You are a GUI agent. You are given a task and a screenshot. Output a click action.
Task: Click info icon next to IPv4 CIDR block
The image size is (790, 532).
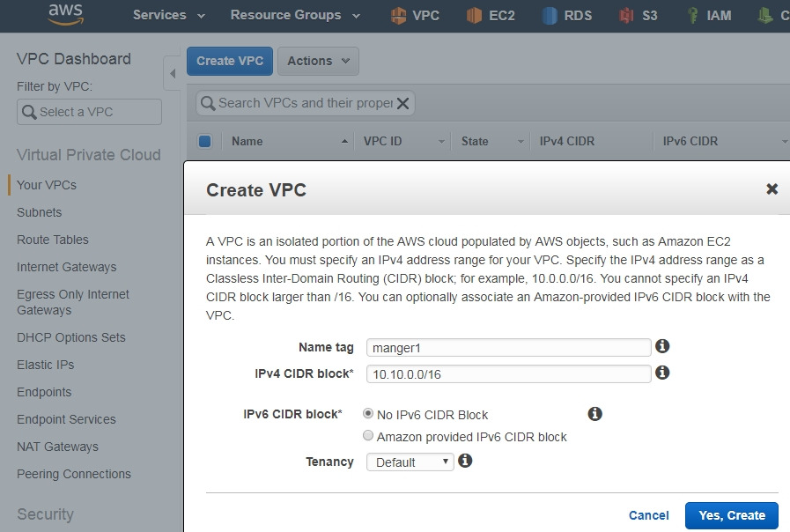tap(663, 373)
